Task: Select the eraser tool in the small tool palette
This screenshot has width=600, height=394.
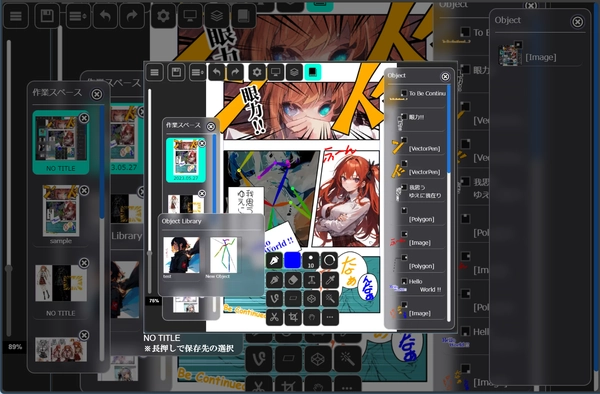Action: tap(293, 280)
